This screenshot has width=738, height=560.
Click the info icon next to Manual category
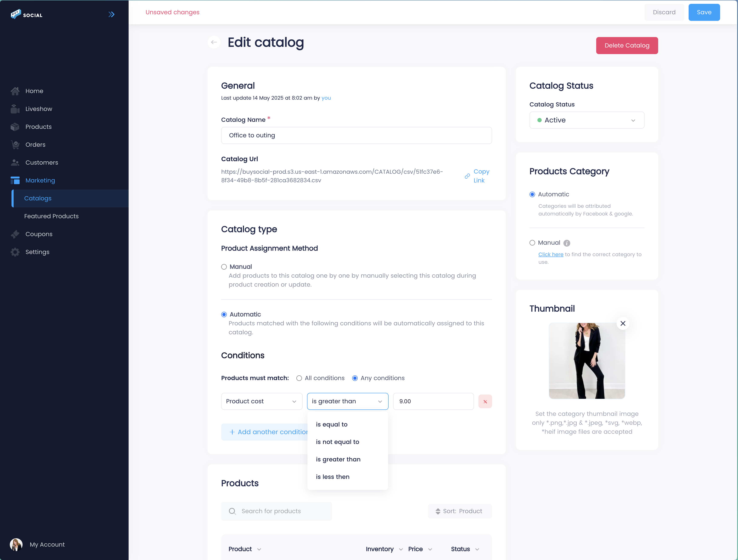pos(567,243)
